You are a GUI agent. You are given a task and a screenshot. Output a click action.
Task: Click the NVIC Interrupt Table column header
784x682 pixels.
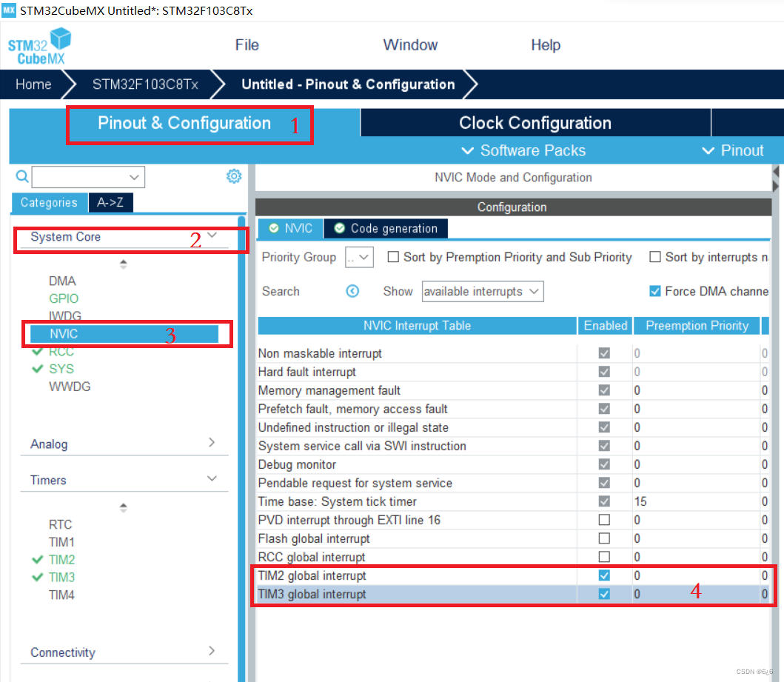pos(417,326)
